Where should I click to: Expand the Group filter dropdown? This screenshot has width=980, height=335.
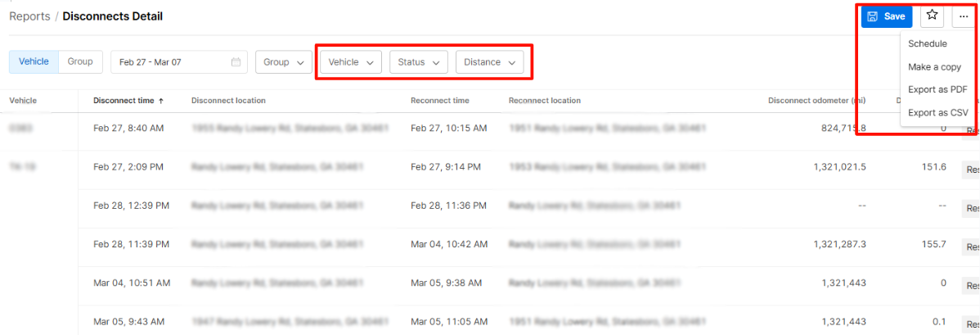click(284, 62)
